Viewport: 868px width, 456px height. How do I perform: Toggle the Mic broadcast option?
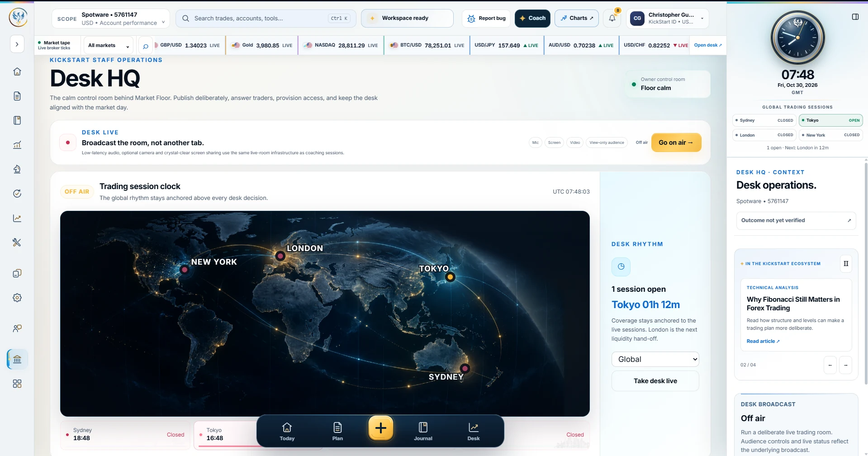(536, 142)
